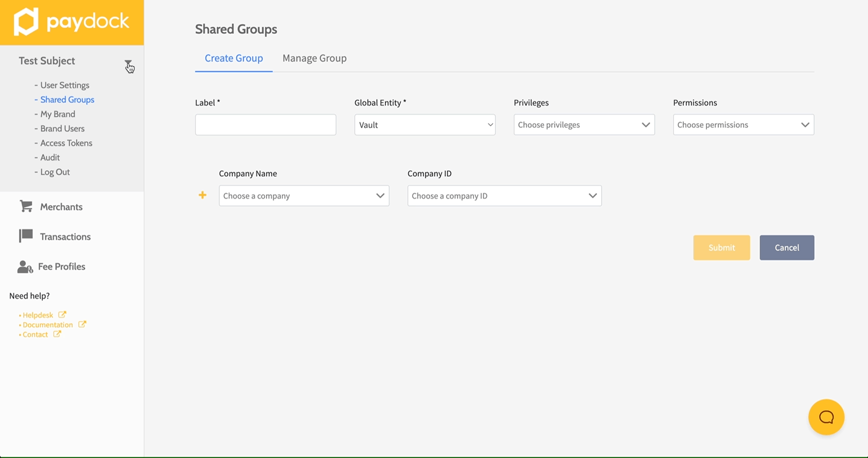868x458 pixels.
Task: Click the Paydock logo icon
Action: 26,22
